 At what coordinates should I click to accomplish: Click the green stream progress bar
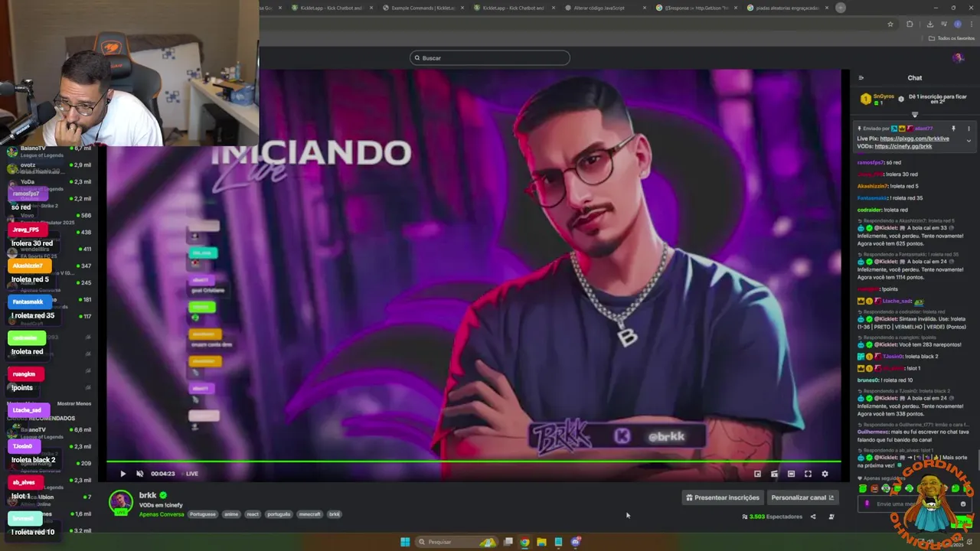pos(473,461)
